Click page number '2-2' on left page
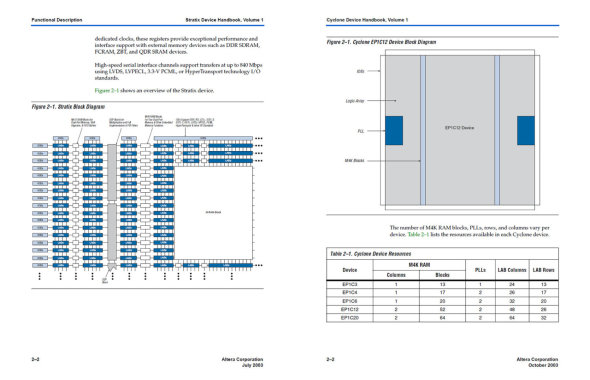The height and width of the screenshot is (380, 590). pos(35,360)
